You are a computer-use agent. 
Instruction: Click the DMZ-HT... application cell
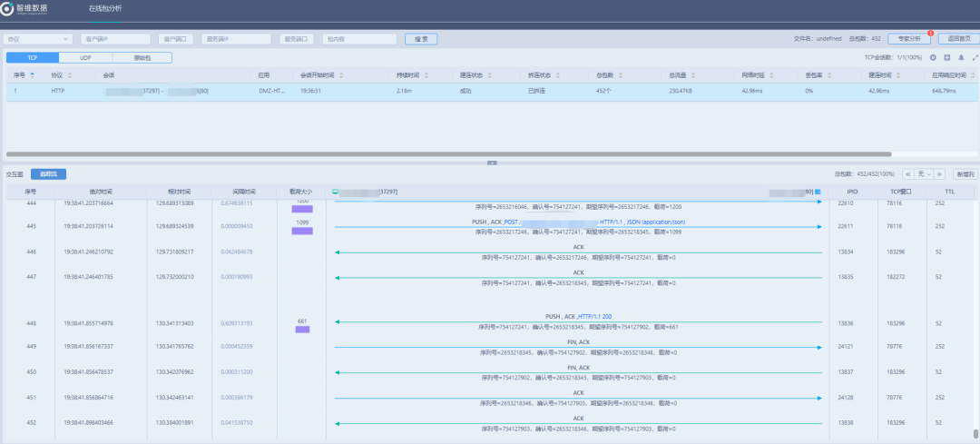tap(271, 91)
